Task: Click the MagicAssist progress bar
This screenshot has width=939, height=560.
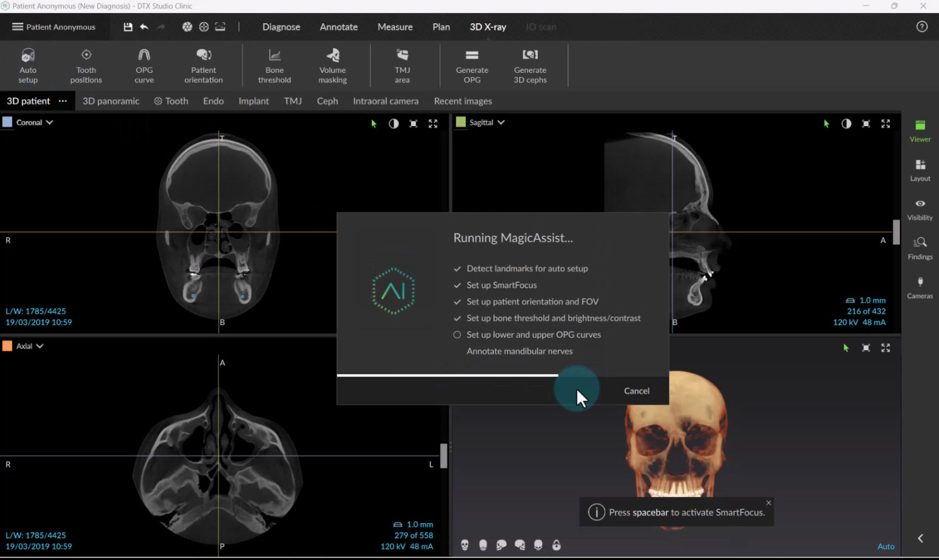Action: tap(503, 375)
